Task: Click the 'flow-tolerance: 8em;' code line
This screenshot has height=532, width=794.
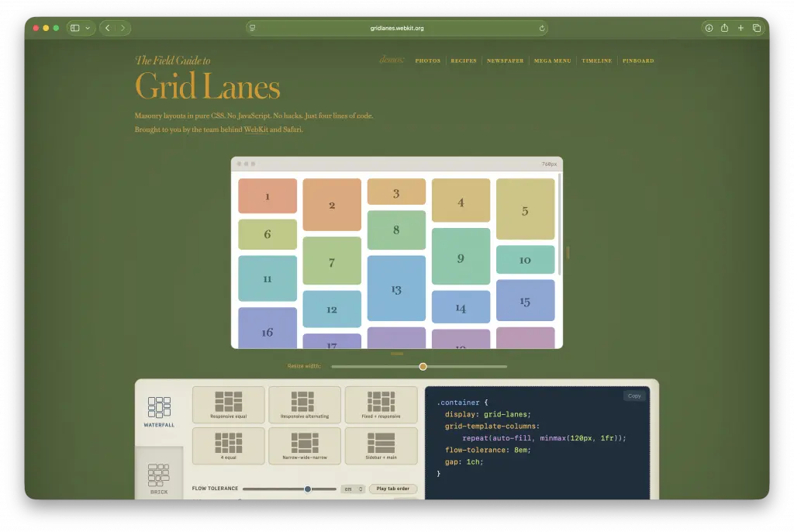Action: click(488, 450)
